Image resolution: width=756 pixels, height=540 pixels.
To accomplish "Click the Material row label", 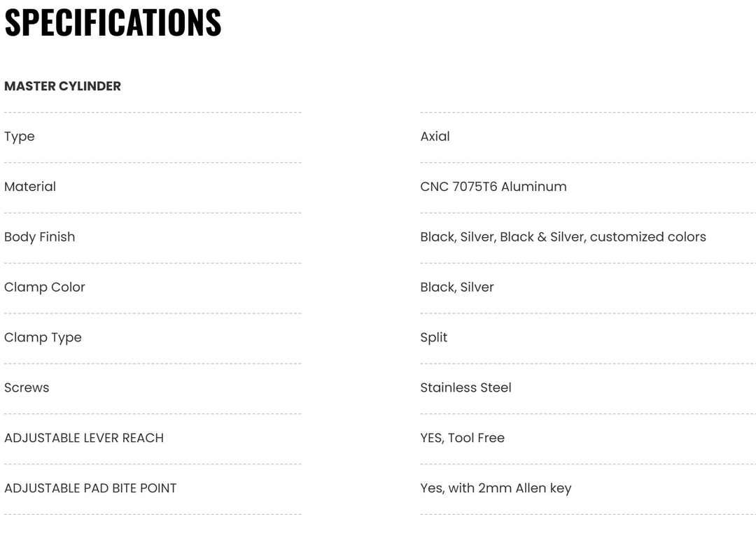I will tap(30, 187).
